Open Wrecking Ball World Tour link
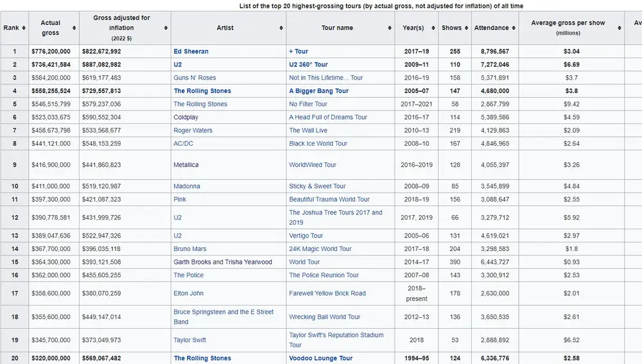Viewport: 642px width, 364px height. tap(325, 316)
